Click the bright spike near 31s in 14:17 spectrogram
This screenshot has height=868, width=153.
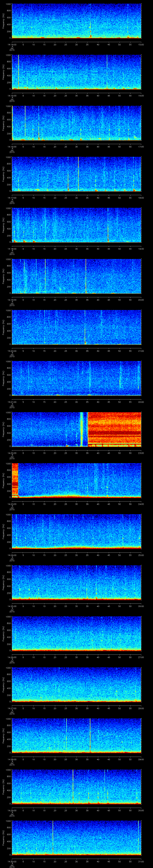pyautogui.click(x=78, y=174)
